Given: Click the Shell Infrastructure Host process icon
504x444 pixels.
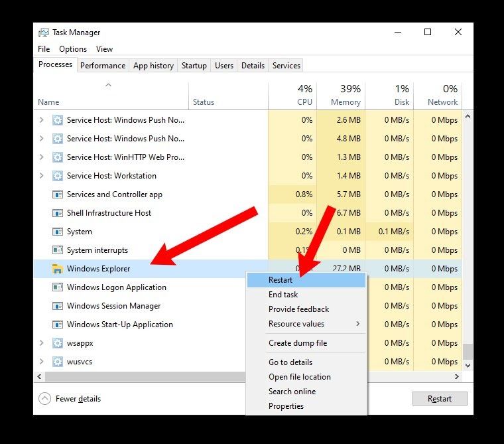Looking at the screenshot, I should [x=57, y=213].
